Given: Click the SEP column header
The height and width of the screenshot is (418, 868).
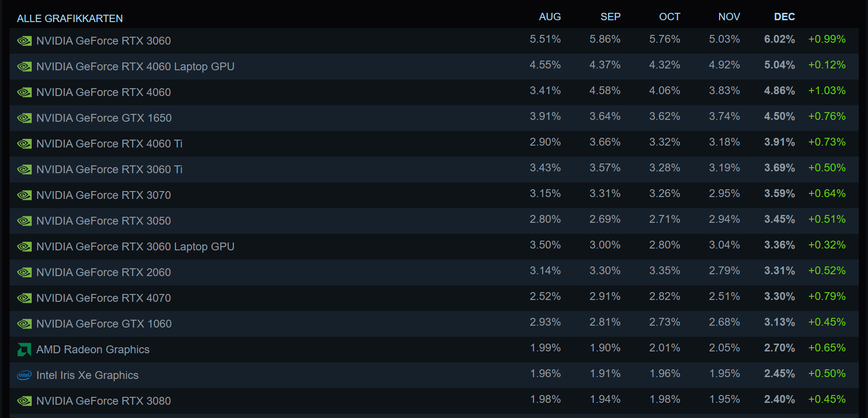Looking at the screenshot, I should click(610, 17).
